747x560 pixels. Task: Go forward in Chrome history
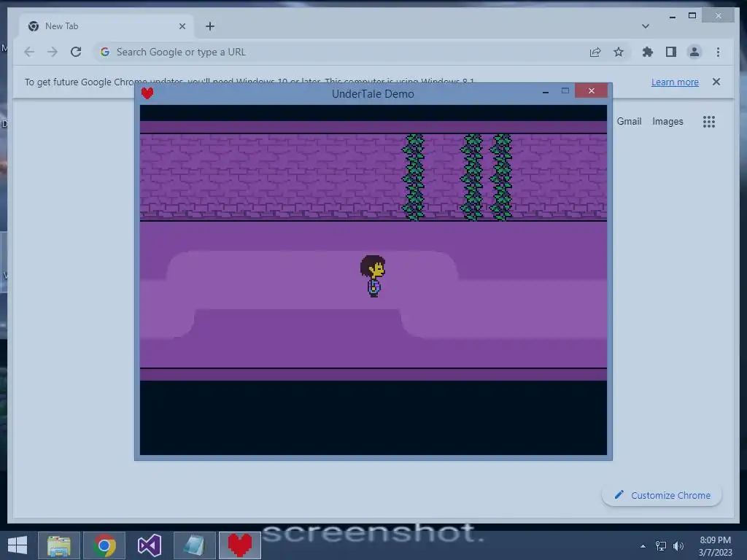pos(53,52)
